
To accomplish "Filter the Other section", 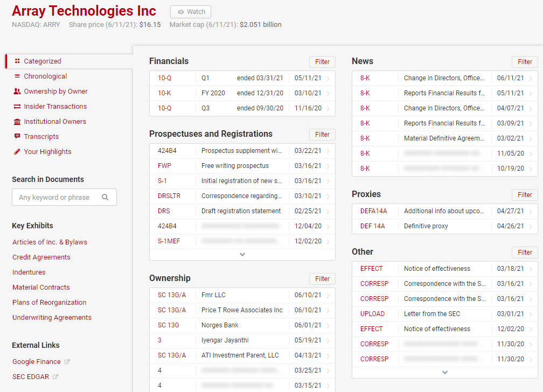I will 525,253.
